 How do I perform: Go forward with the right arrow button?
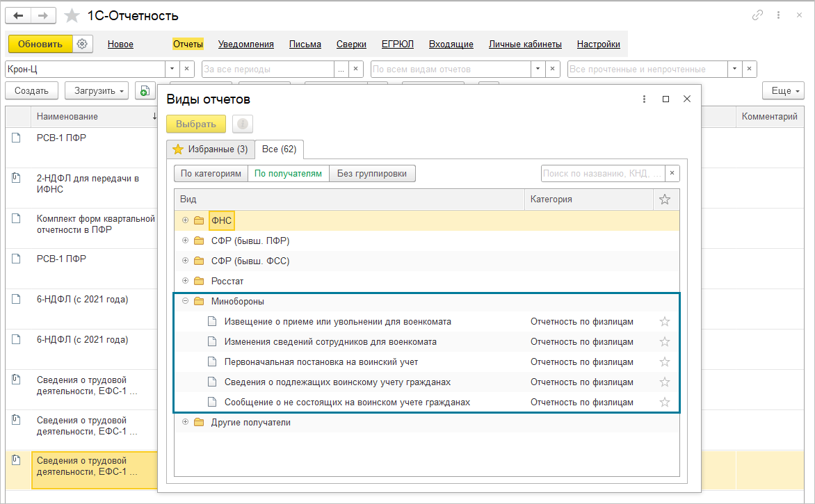[x=43, y=15]
